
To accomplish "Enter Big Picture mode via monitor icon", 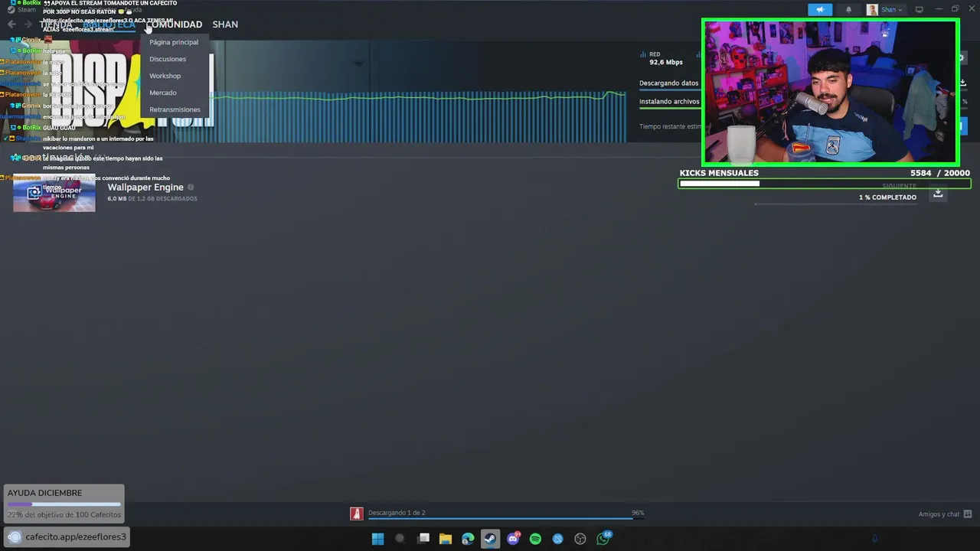I will coord(919,10).
